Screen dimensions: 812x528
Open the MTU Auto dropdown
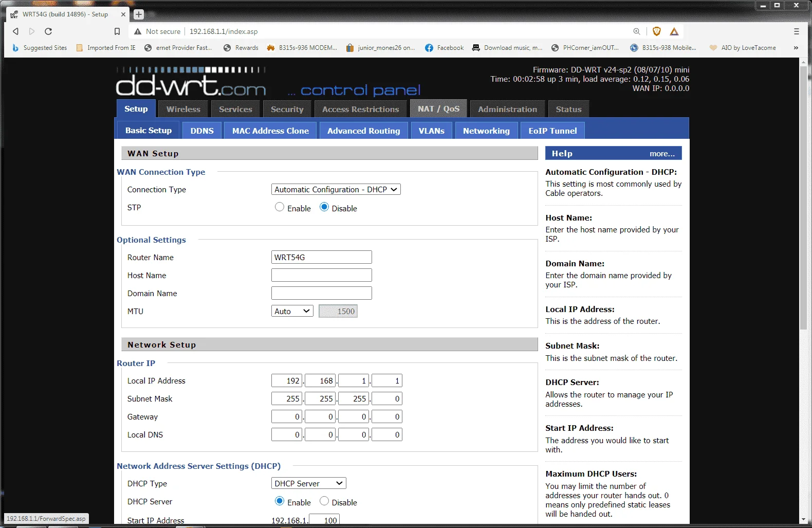[292, 311]
